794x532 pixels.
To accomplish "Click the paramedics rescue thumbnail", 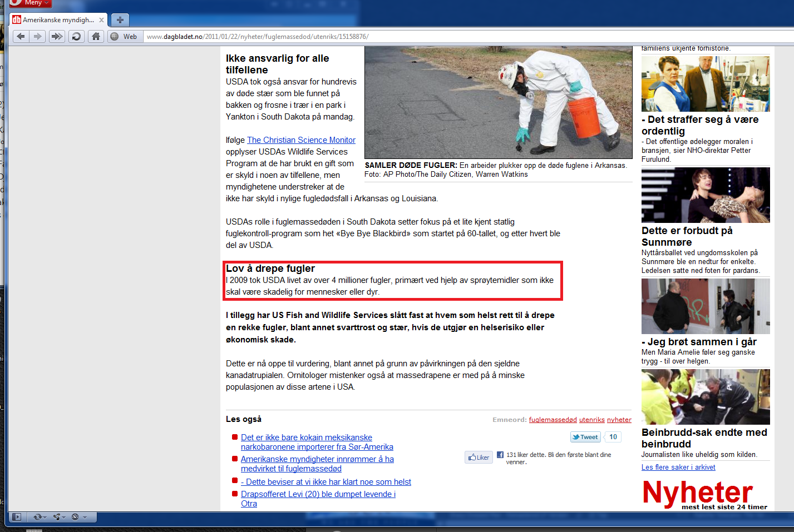I will tap(706, 397).
